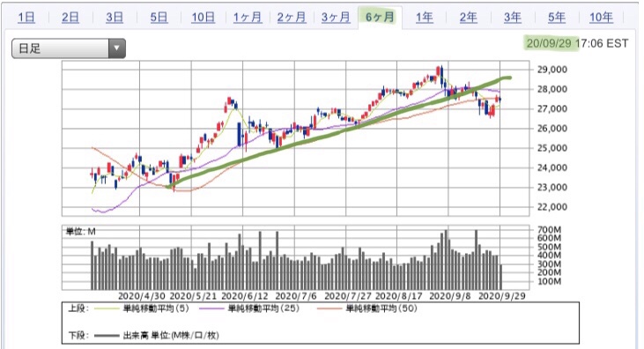
Task: Select the 5日 time range link
Action: (159, 18)
